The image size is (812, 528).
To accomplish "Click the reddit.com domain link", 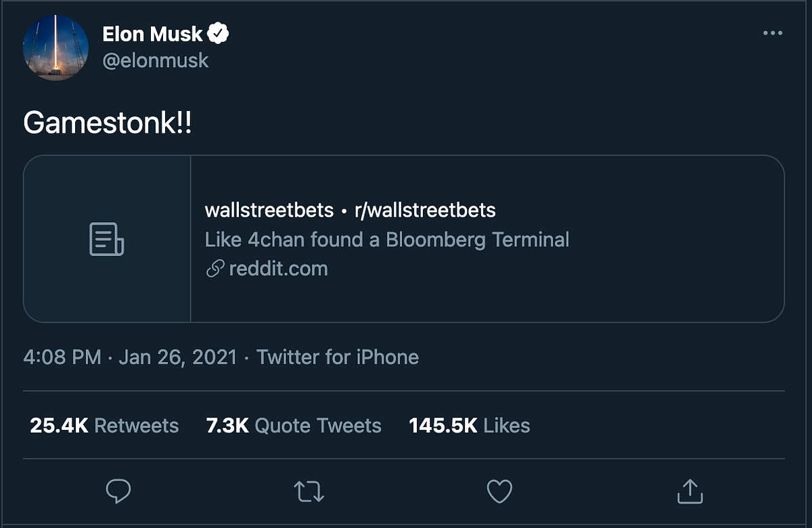I will [278, 269].
